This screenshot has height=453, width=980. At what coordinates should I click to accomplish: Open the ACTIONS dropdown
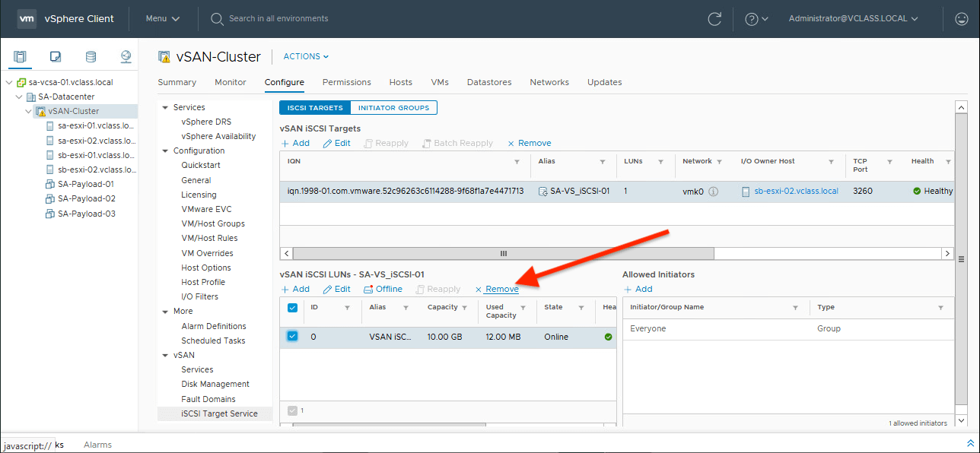(x=306, y=56)
